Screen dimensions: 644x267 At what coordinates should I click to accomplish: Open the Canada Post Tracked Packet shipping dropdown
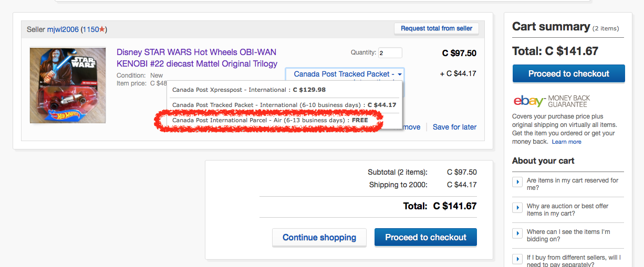click(345, 74)
